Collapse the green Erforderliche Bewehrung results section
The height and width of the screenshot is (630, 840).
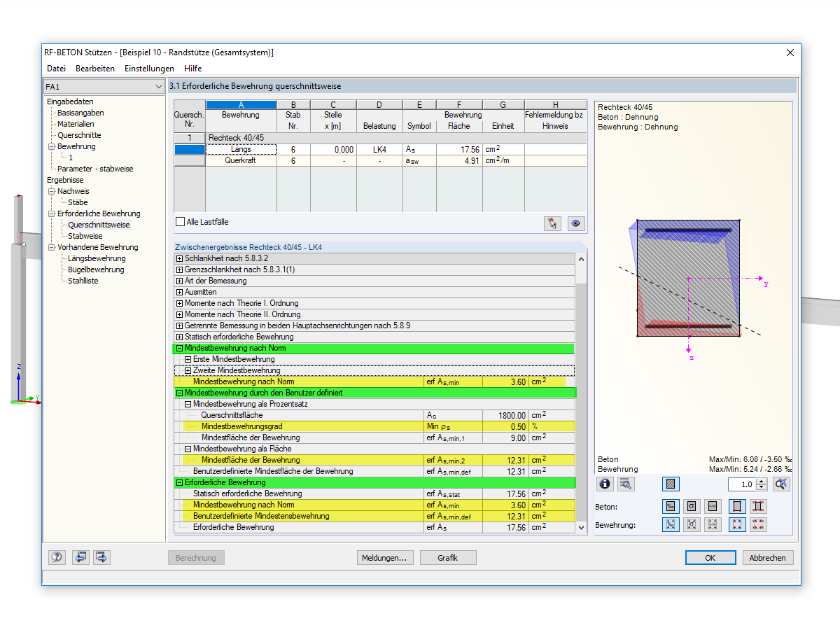pyautogui.click(x=179, y=482)
